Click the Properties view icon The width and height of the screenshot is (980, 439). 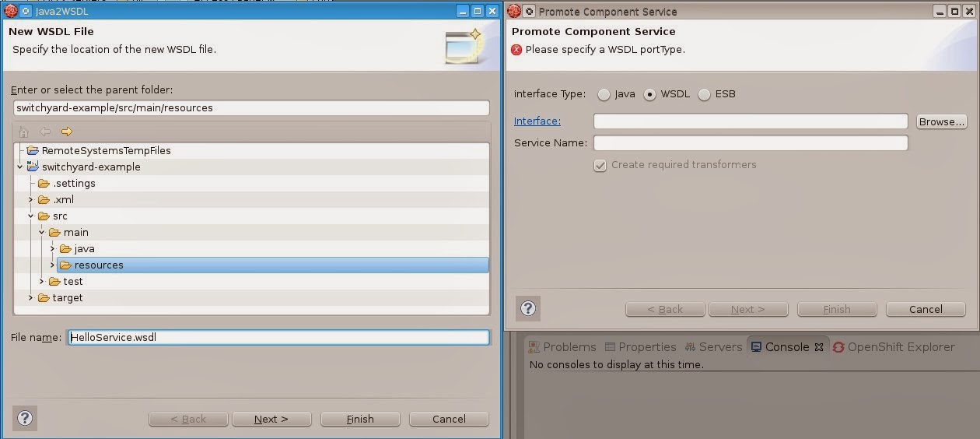(x=611, y=347)
